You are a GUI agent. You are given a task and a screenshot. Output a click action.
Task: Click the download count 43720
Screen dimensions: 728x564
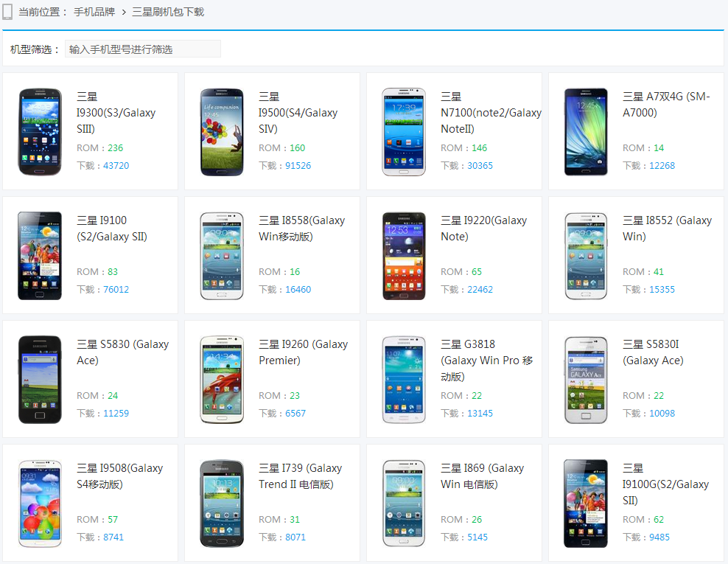pos(116,165)
